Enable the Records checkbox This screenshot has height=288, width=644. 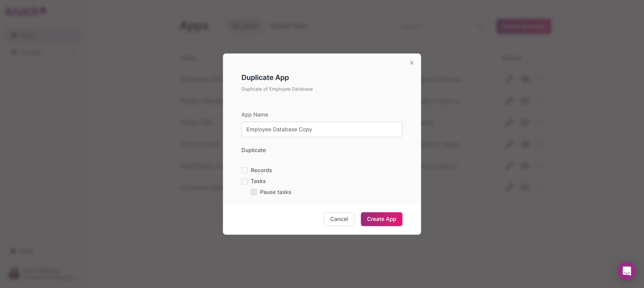245,170
